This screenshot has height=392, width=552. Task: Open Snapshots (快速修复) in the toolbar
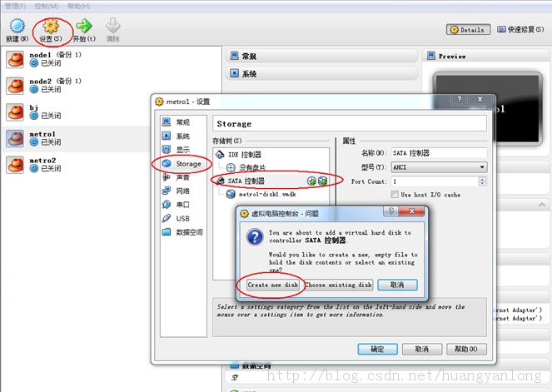520,30
